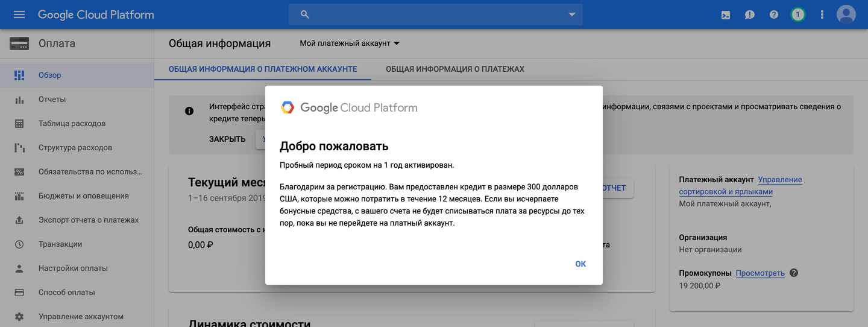Show notifications badge with count 1

[798, 14]
